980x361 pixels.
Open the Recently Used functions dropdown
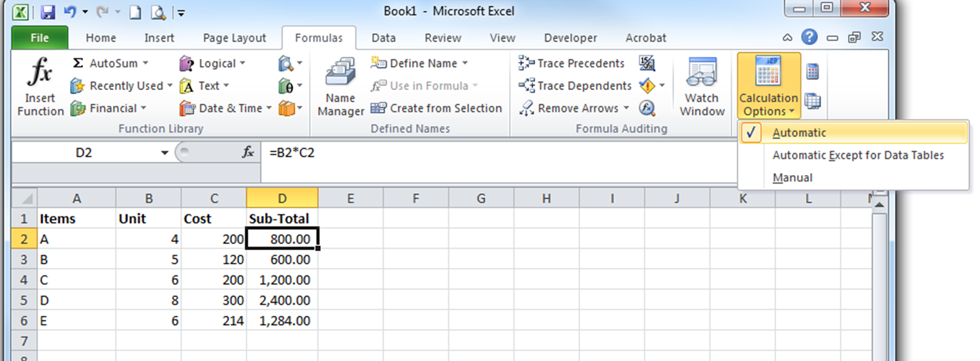point(169,86)
